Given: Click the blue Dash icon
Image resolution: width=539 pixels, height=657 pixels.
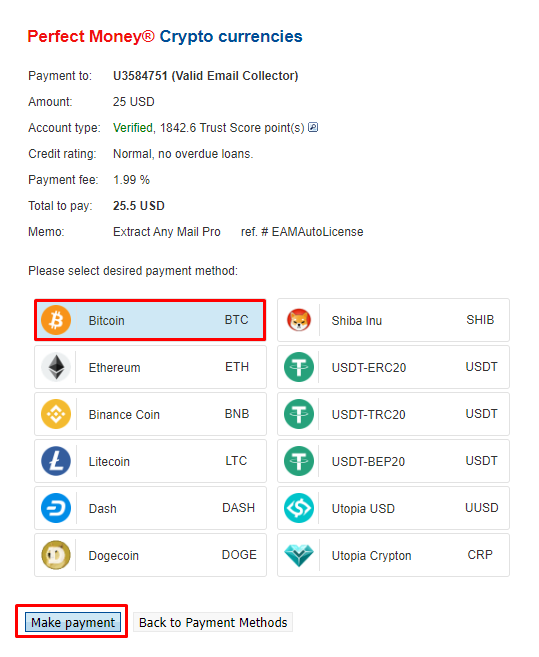Looking at the screenshot, I should [56, 508].
